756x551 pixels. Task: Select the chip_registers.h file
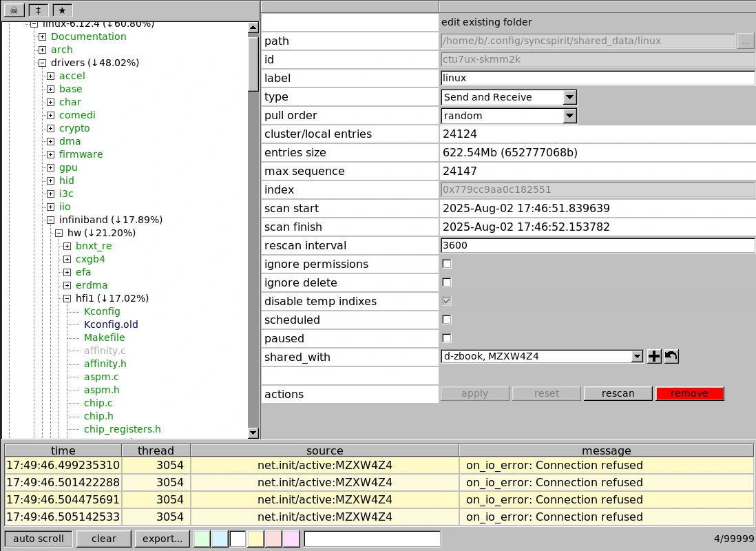(x=122, y=429)
